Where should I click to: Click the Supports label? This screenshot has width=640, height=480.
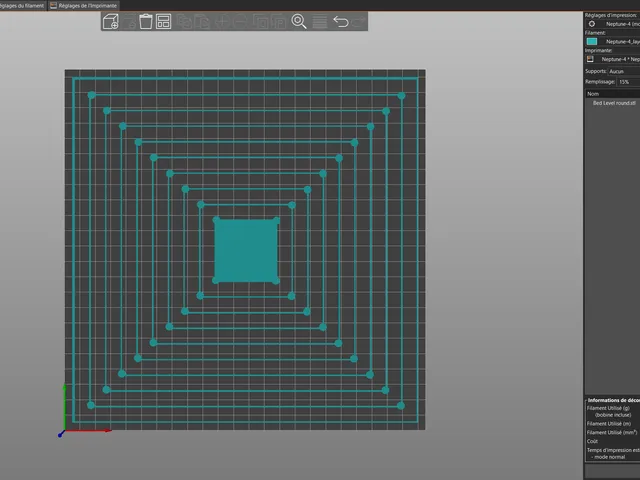click(596, 71)
